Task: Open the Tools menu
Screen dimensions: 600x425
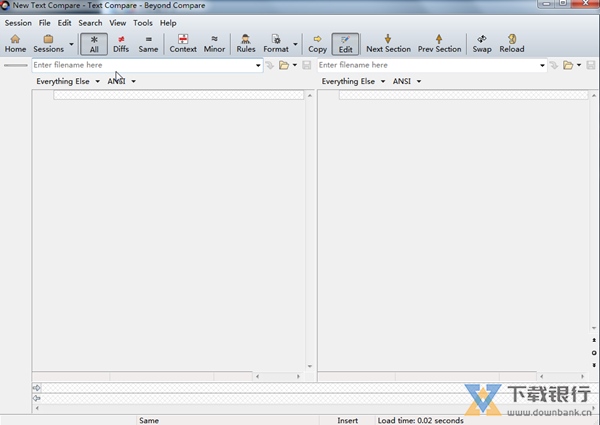Action: tap(143, 22)
